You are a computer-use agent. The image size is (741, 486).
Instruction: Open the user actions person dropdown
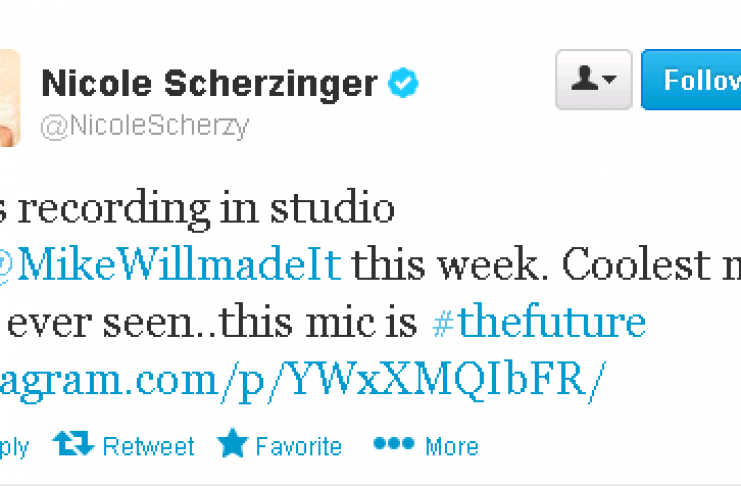[x=593, y=80]
